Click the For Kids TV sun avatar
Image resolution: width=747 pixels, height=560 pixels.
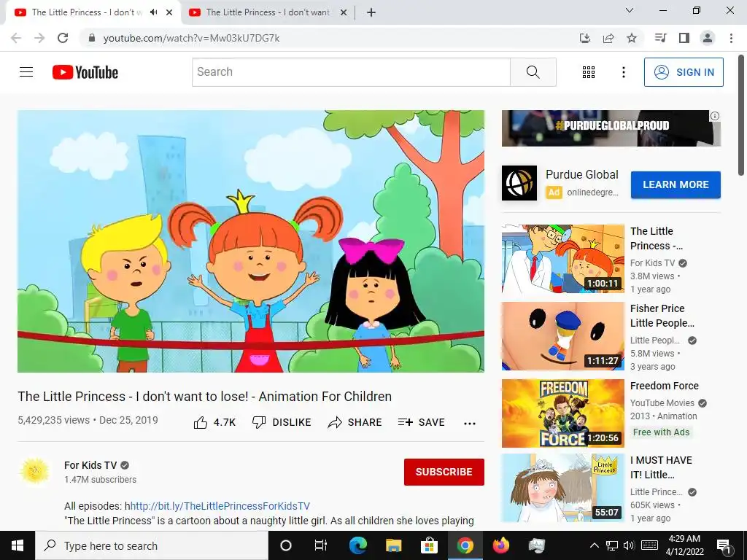34,472
